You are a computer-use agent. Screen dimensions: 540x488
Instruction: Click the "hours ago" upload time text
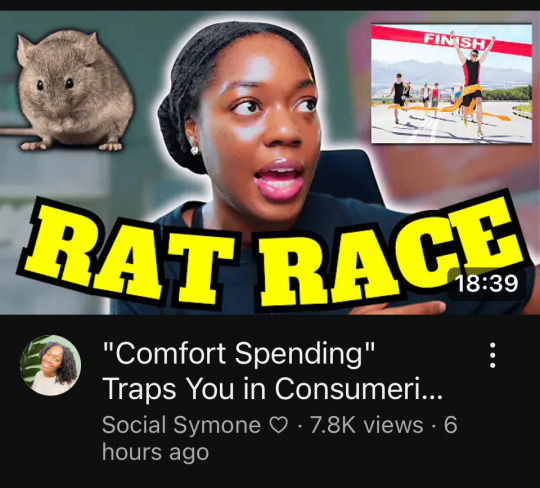coord(155,452)
